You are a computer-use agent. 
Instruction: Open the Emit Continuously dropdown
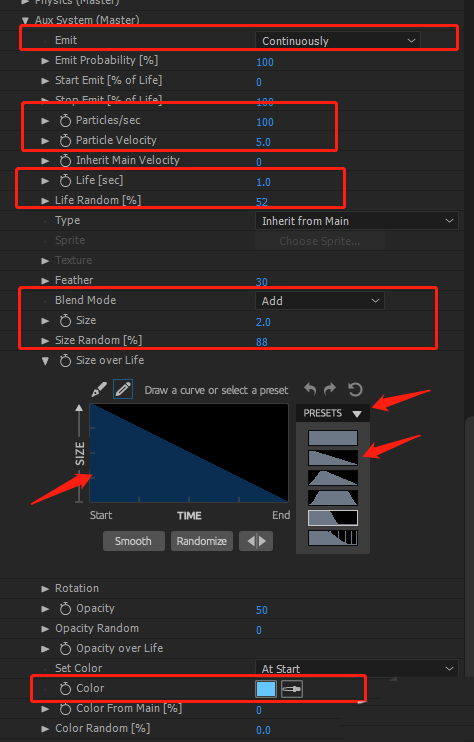click(x=337, y=41)
